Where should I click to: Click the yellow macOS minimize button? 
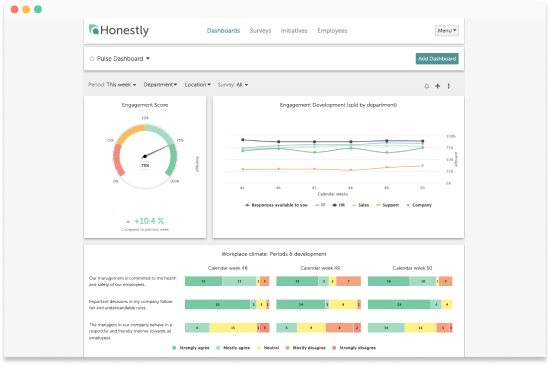(26, 9)
